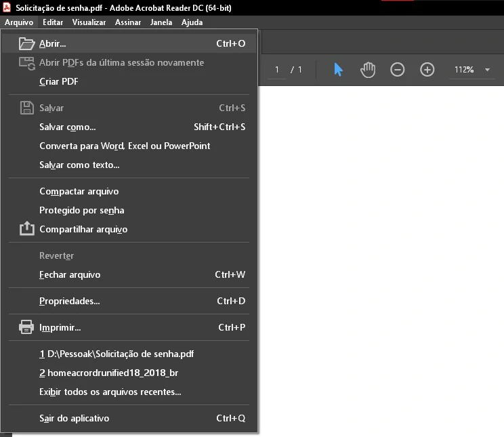
Task: Click the folder icon beside Abrir
Action: tap(26, 44)
